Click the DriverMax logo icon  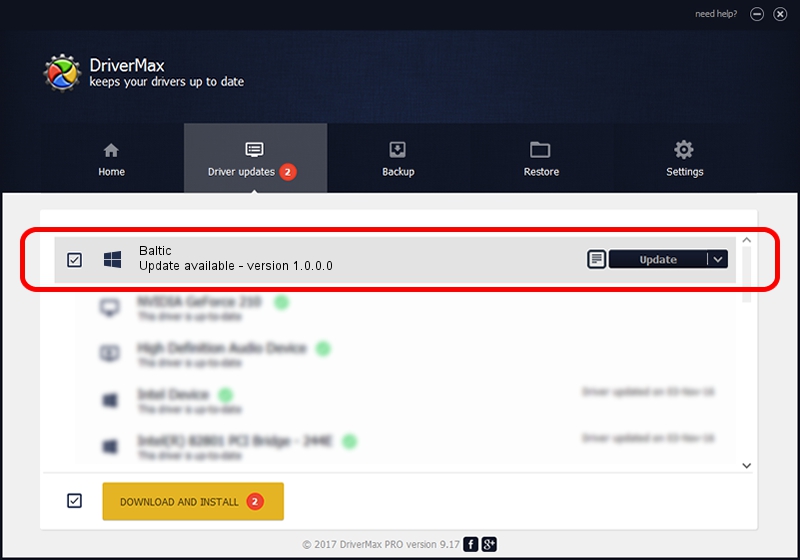tap(64, 73)
